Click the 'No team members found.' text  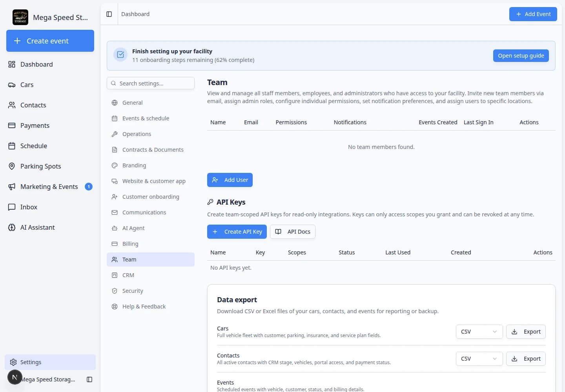pos(381,147)
